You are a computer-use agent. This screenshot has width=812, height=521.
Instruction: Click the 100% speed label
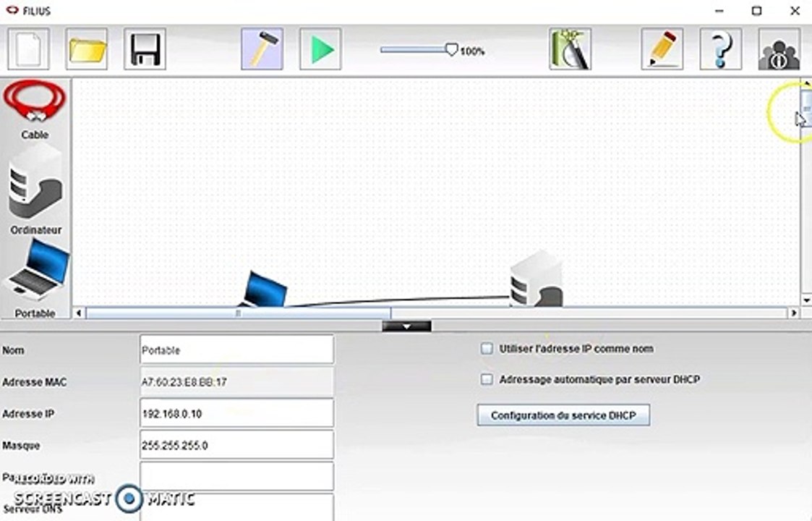472,51
